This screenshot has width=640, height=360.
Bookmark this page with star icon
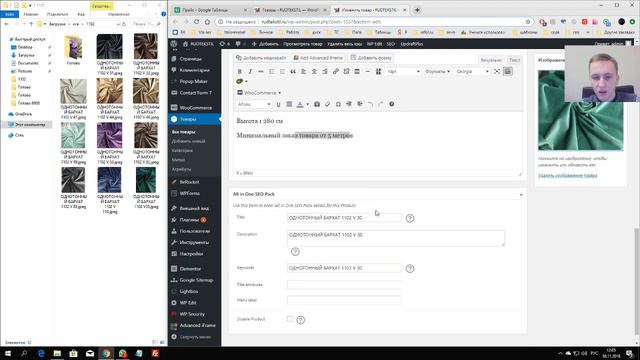(528, 22)
